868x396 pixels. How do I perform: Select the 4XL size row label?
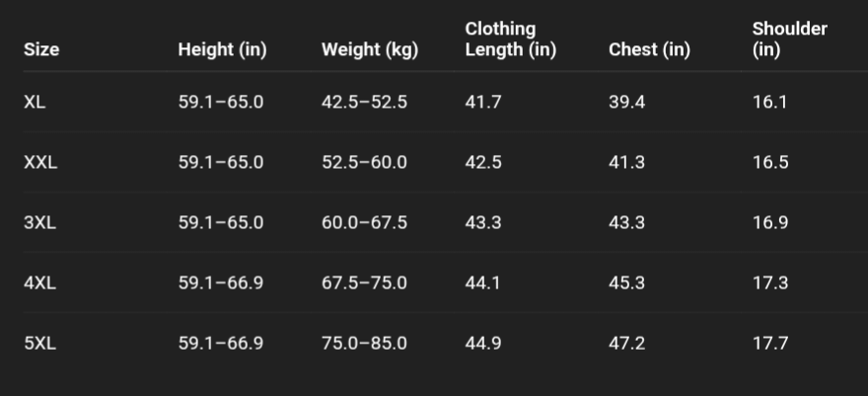tap(39, 283)
